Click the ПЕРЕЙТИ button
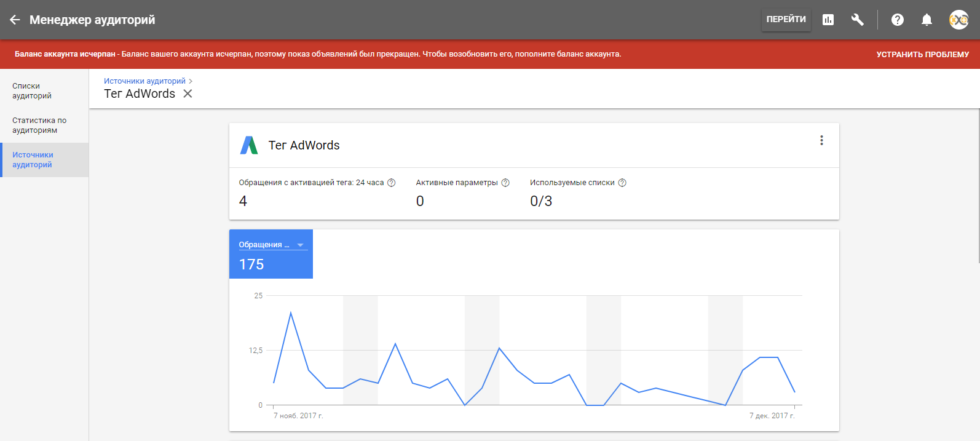Screen dimensions: 980x441 pos(786,20)
